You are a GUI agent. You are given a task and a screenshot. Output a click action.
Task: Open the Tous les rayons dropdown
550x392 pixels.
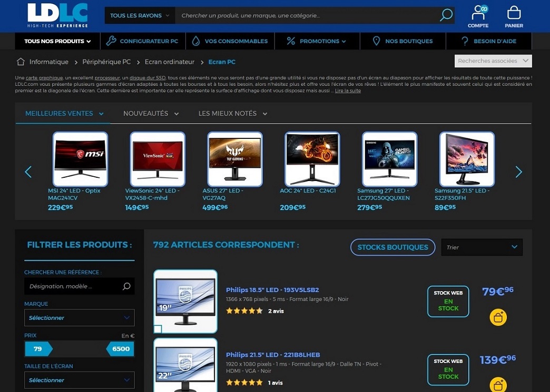(x=140, y=15)
